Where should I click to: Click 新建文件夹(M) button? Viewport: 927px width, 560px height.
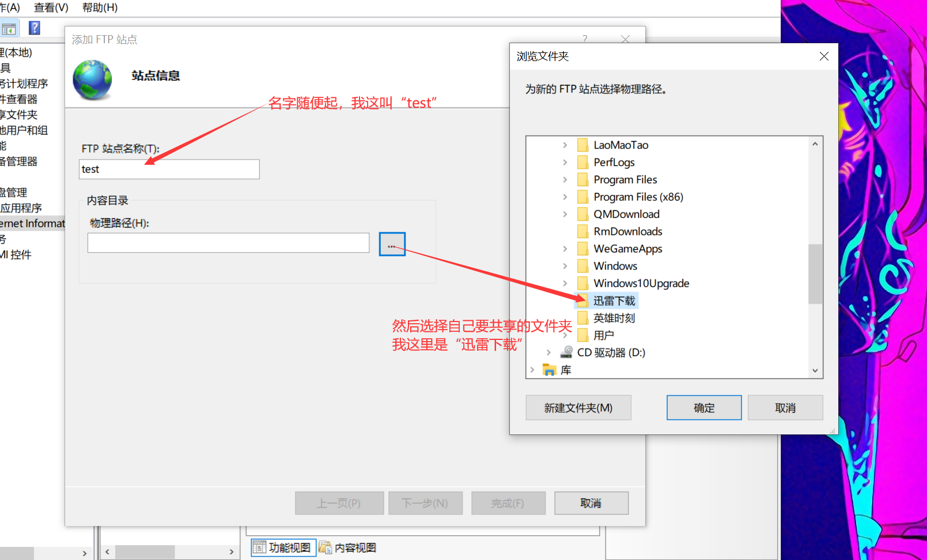click(578, 408)
